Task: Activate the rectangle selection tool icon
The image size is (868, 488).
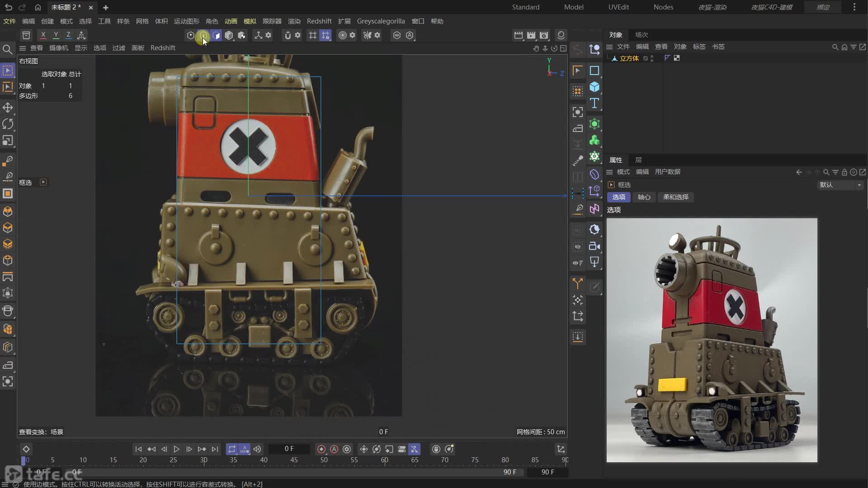Action: coord(8,70)
